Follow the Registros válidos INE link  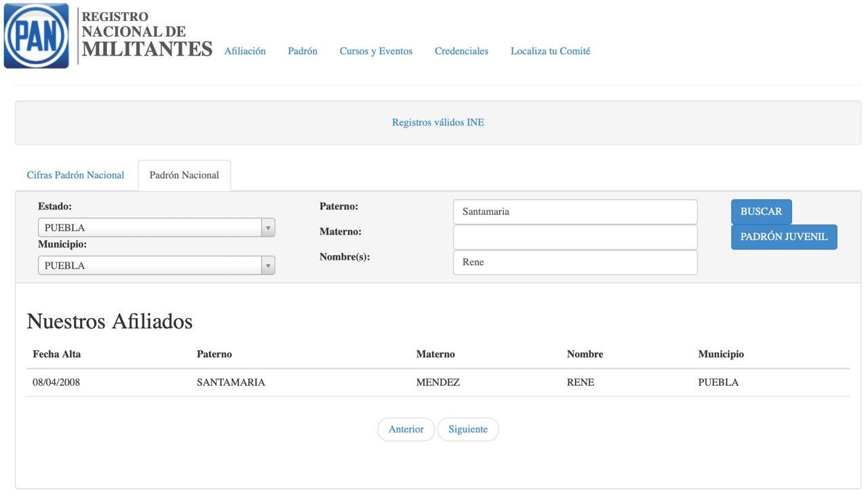(x=438, y=123)
